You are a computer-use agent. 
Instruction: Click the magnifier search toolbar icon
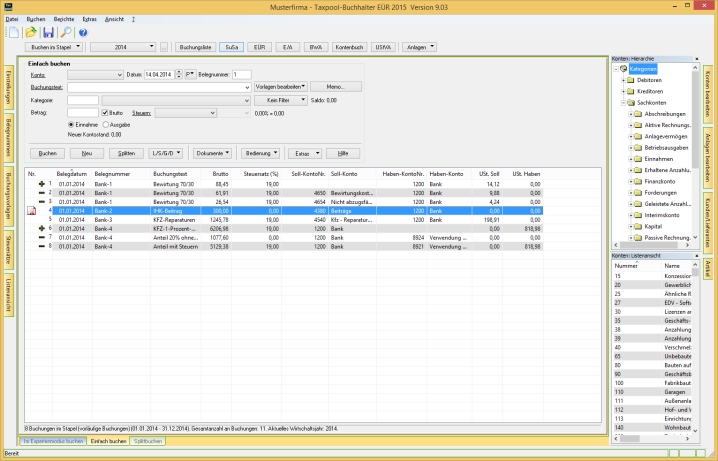pos(65,33)
